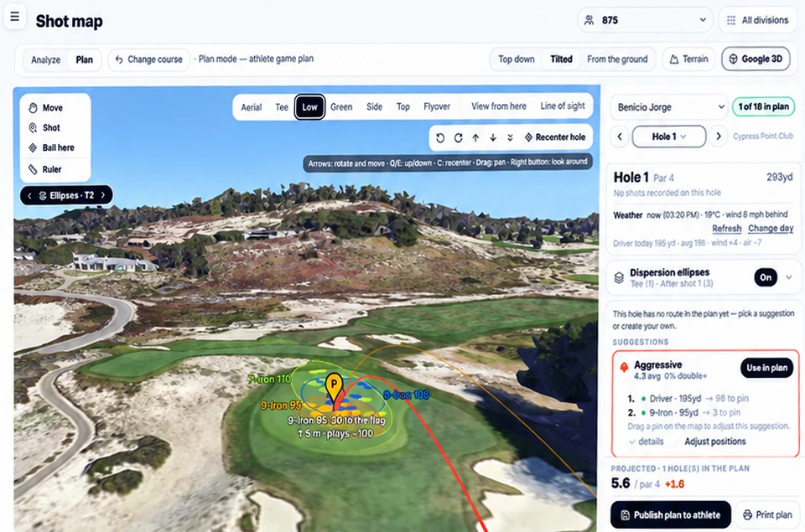Viewport: 805px width, 532px height.
Task: Click the Aggressive suggestion flame icon
Action: click(x=624, y=367)
